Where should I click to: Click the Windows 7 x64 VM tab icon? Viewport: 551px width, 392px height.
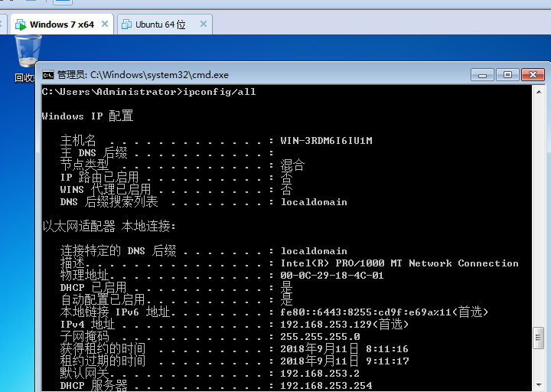click(x=21, y=24)
